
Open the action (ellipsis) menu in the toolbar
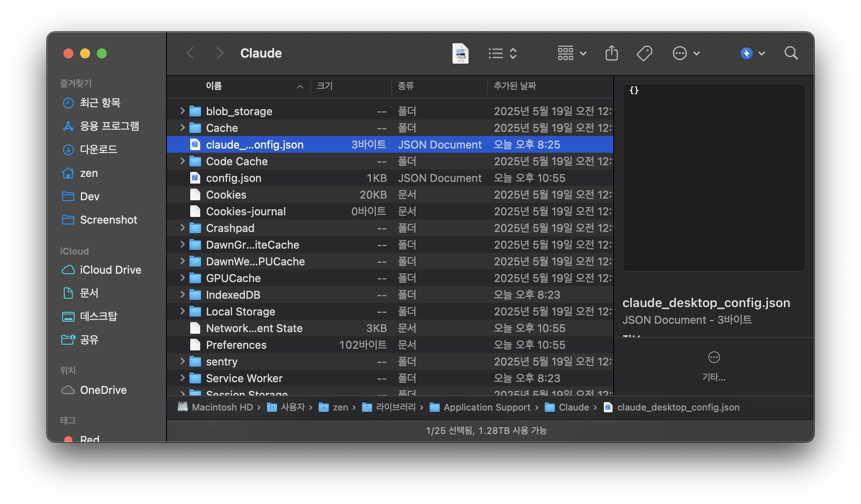tap(686, 53)
